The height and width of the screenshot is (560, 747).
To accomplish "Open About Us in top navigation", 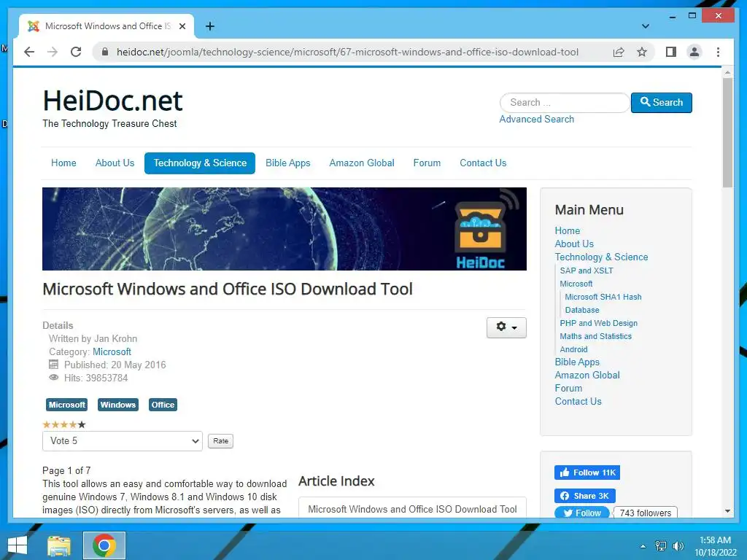I will pyautogui.click(x=115, y=163).
